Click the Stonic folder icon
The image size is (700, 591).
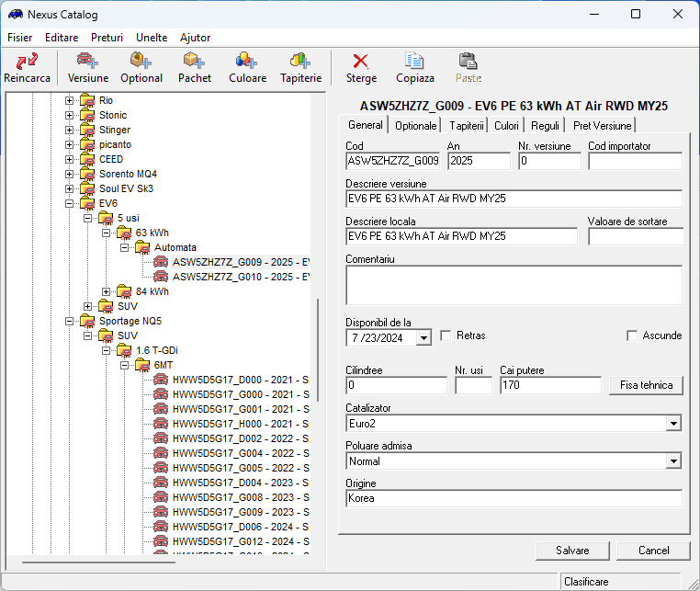point(87,115)
